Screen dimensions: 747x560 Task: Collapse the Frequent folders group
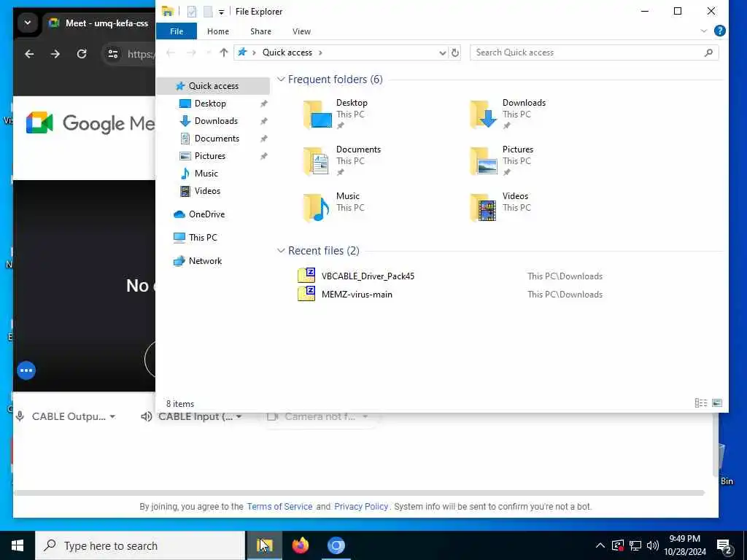coord(281,79)
